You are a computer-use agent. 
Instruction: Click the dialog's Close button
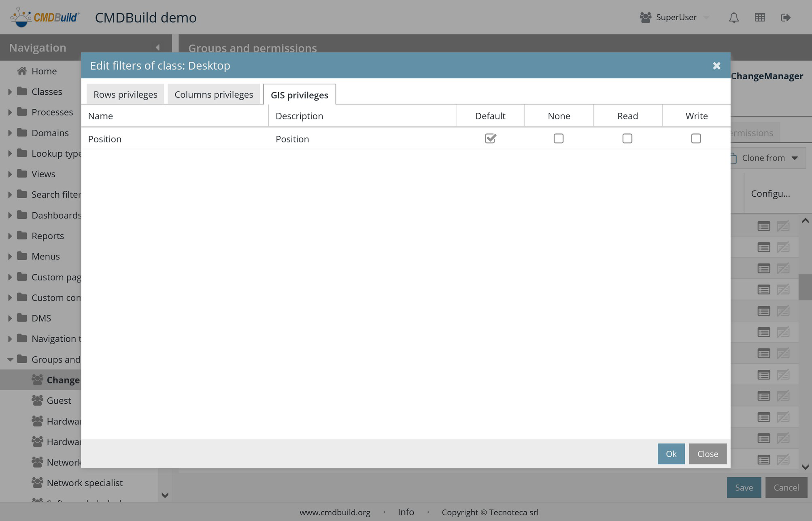(x=707, y=454)
